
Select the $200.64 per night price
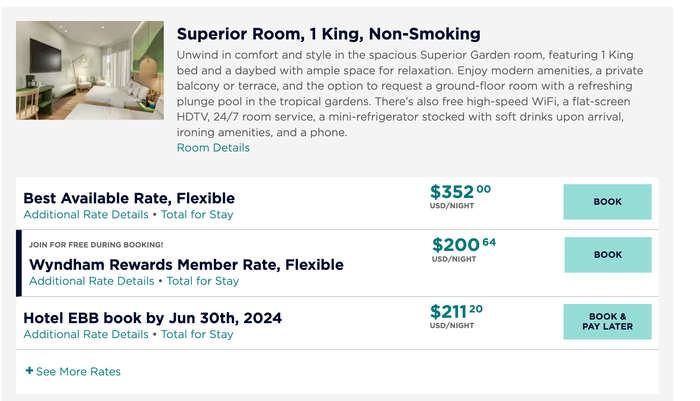click(x=464, y=250)
